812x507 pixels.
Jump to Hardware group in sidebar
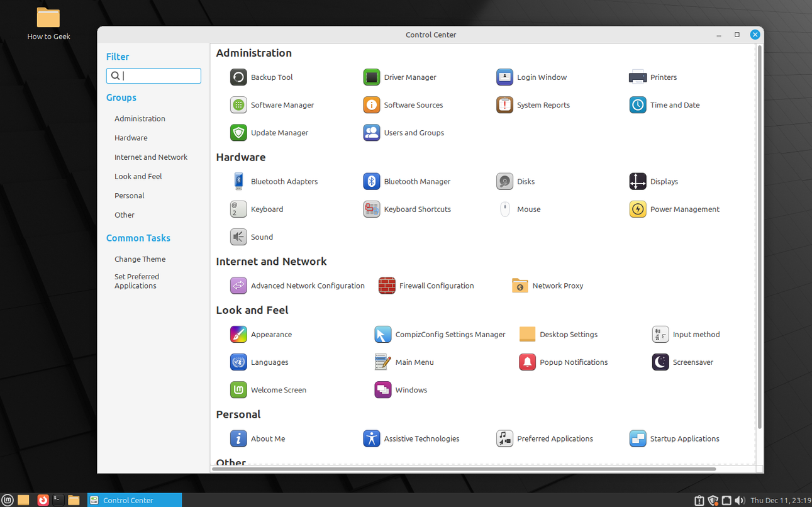tap(131, 138)
